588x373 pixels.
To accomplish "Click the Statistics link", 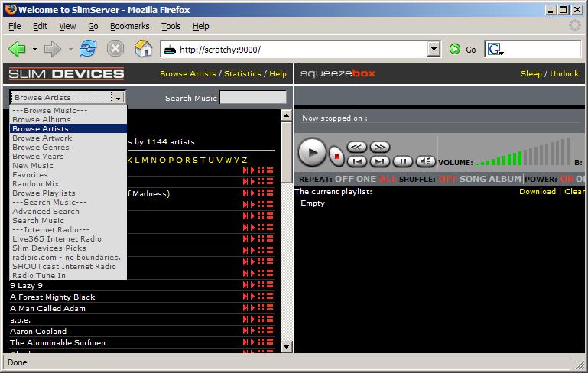I will pyautogui.click(x=242, y=74).
